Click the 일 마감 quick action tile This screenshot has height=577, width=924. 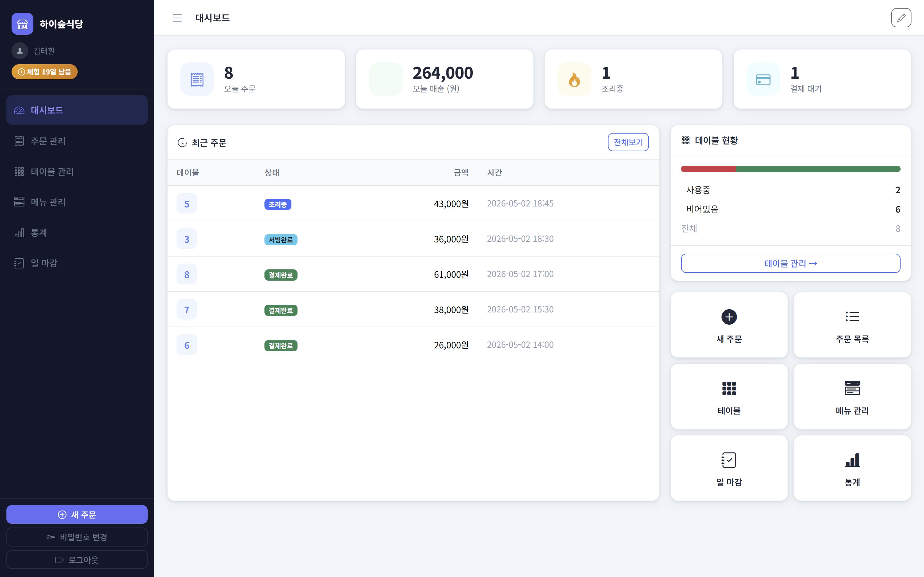point(729,468)
